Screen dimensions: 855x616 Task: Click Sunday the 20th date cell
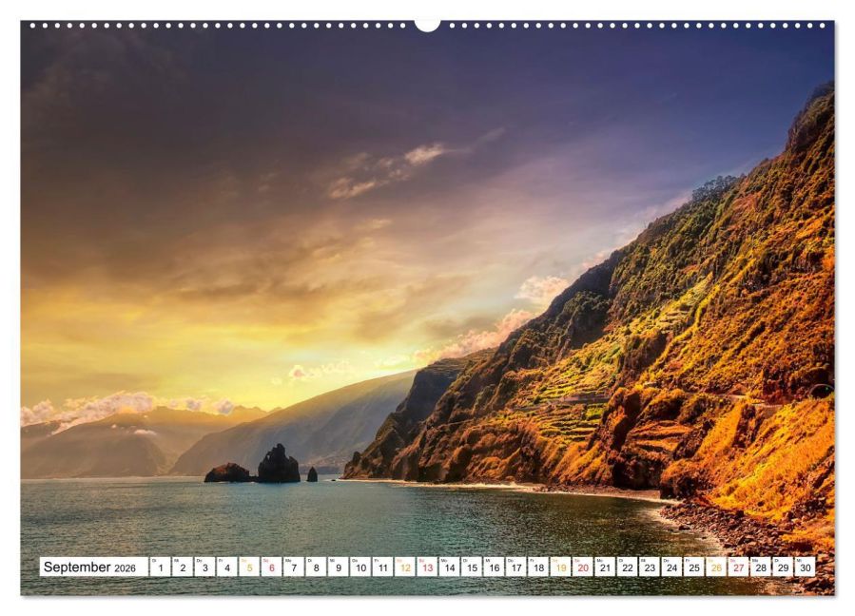click(x=583, y=567)
